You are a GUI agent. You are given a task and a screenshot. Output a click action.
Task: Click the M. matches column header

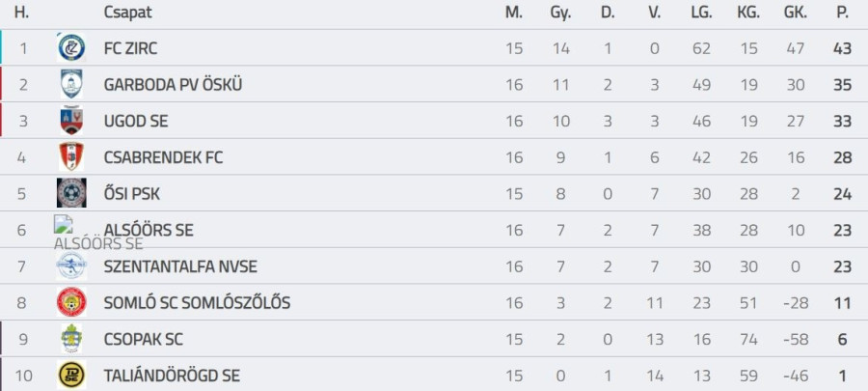514,13
